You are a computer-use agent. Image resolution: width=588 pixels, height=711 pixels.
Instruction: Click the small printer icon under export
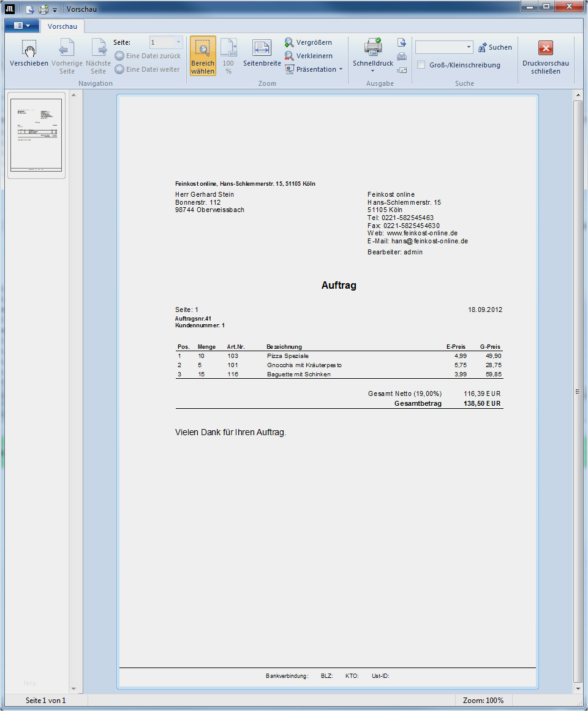tap(402, 56)
